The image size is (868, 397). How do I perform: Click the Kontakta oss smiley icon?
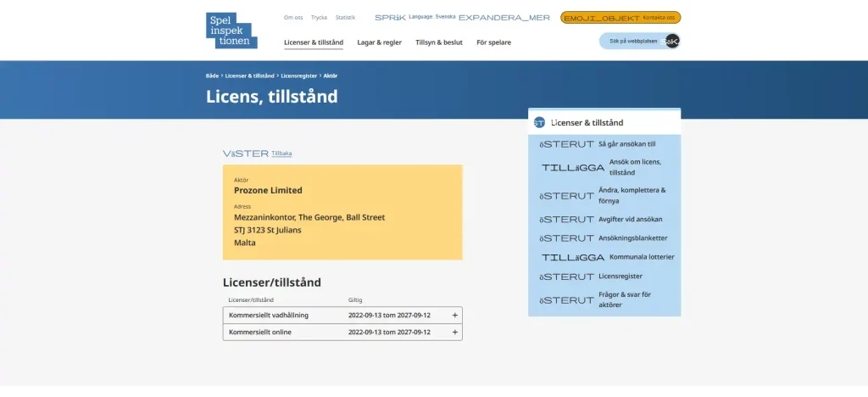pos(601,19)
